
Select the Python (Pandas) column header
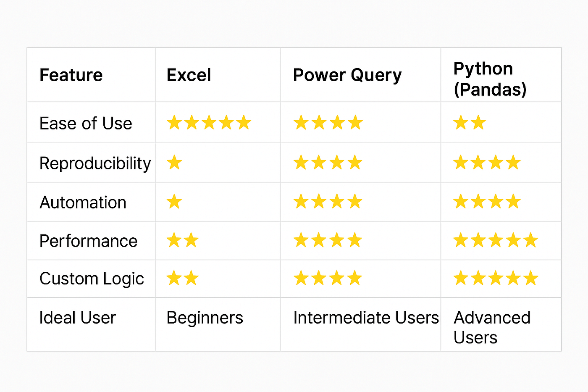(490, 79)
